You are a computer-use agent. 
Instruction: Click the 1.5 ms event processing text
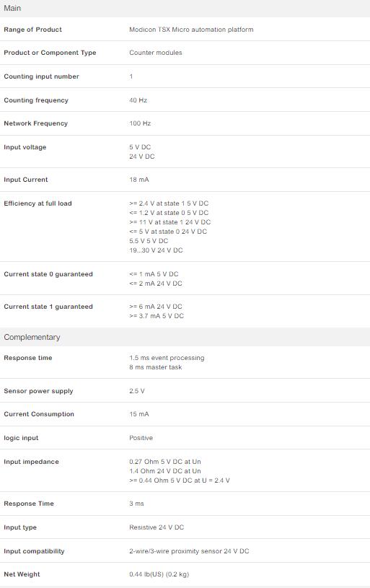coord(167,358)
